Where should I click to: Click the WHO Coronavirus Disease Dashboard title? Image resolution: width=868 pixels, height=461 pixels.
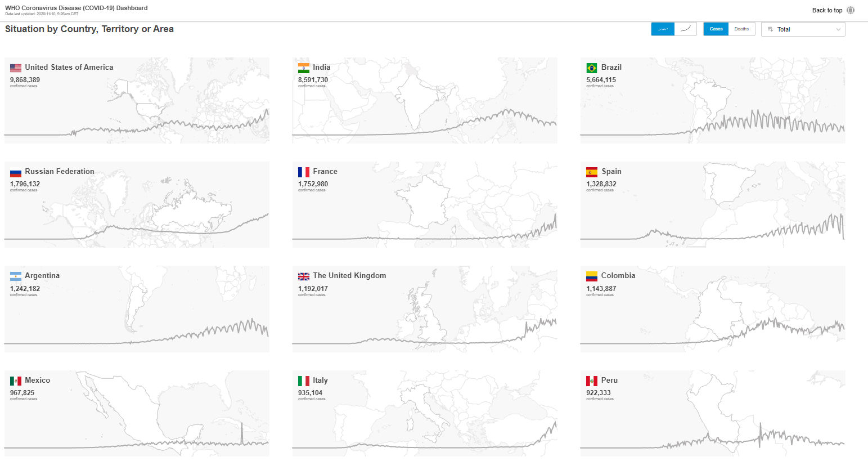pyautogui.click(x=77, y=8)
